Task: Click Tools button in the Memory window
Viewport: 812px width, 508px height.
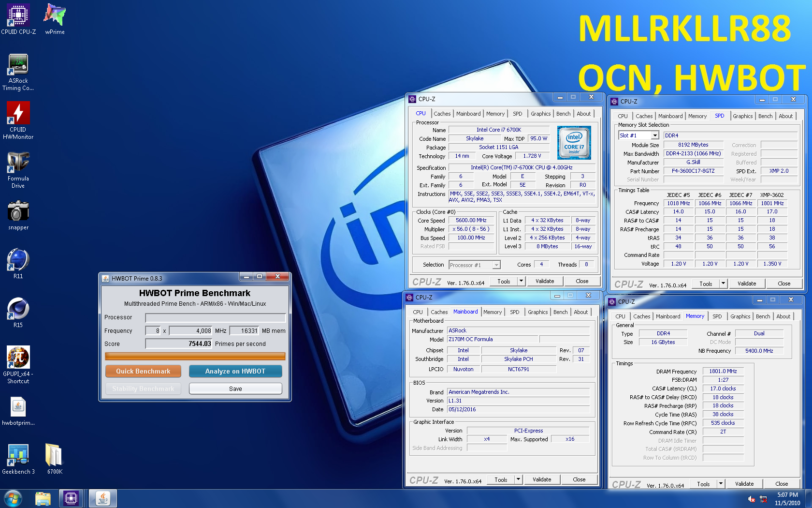Action: 703,484
